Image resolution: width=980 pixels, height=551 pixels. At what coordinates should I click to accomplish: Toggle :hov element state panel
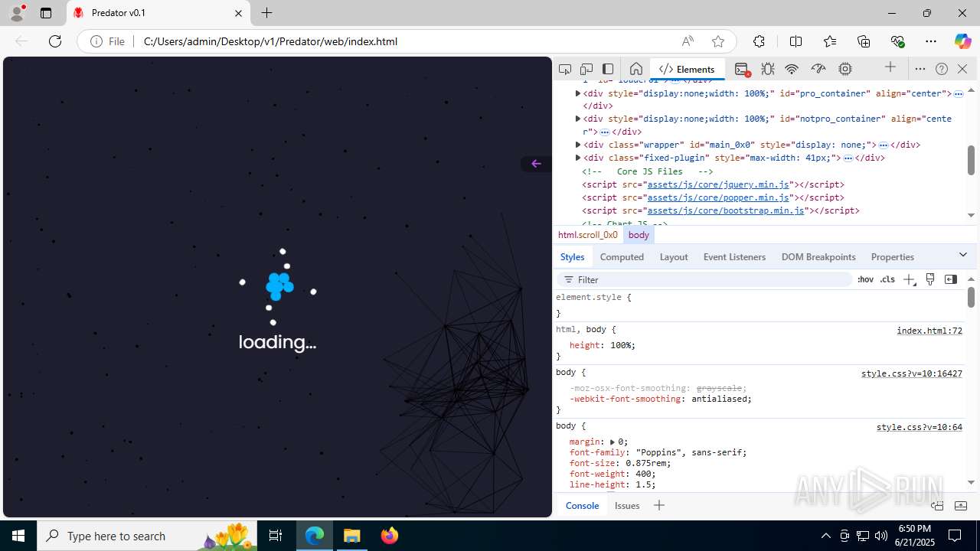[865, 279]
